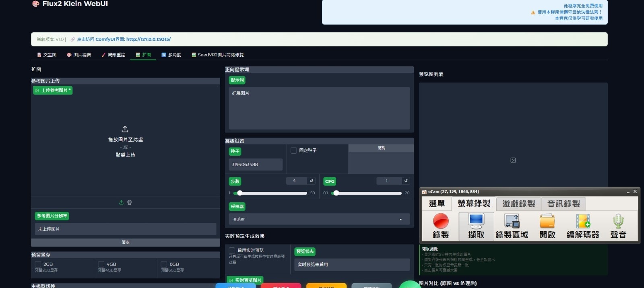Click 點擊上傳 to upload reference image
This screenshot has width=644, height=288.
126,155
